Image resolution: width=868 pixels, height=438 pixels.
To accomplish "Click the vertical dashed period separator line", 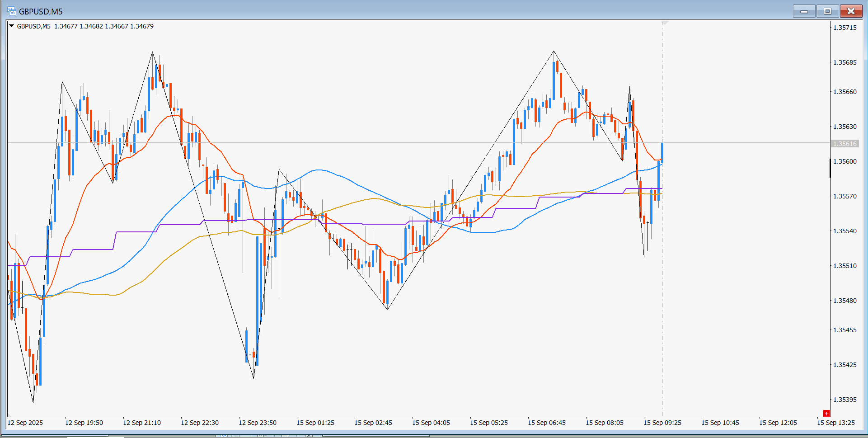I will click(x=662, y=316).
